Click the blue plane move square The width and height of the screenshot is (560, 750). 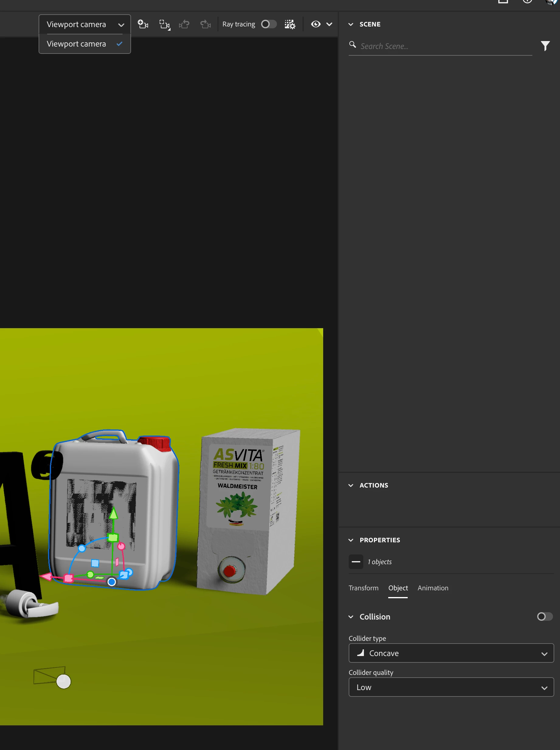point(95,563)
